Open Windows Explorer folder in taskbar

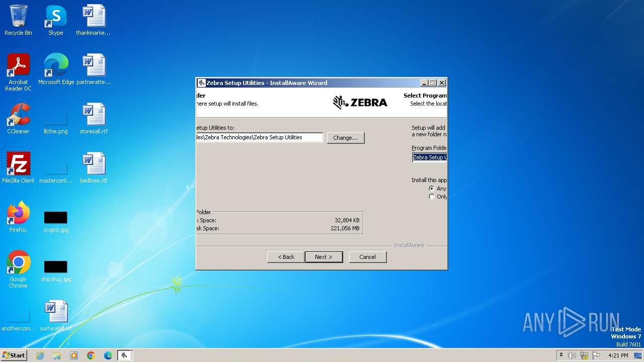coord(57,355)
